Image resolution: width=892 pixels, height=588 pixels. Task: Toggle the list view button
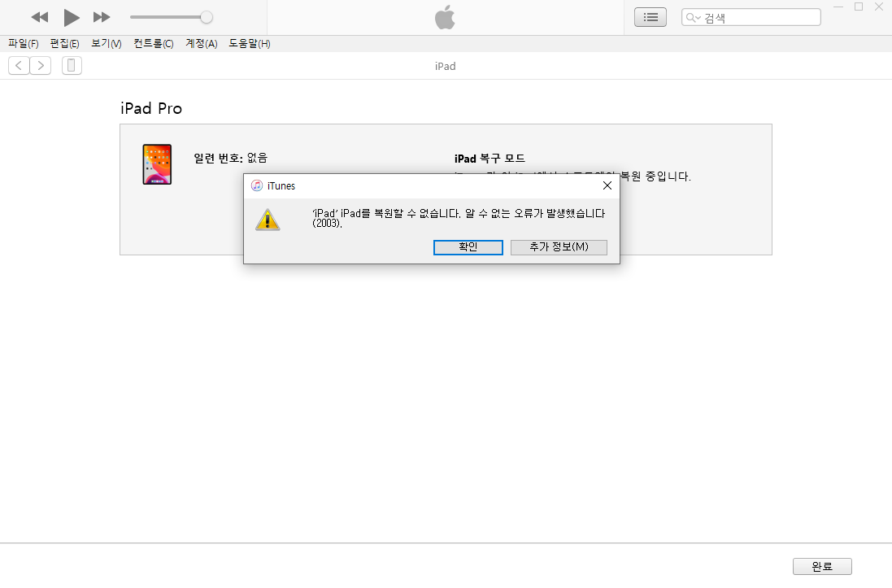pyautogui.click(x=651, y=17)
